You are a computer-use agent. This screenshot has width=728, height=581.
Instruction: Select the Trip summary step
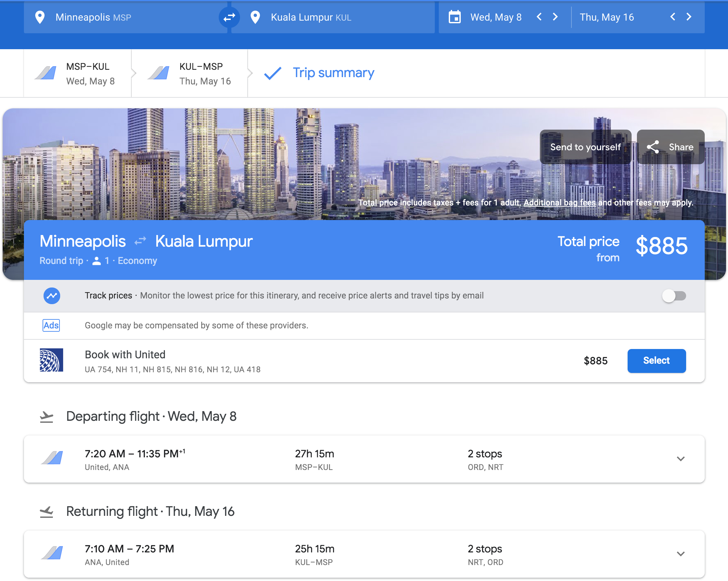[333, 73]
